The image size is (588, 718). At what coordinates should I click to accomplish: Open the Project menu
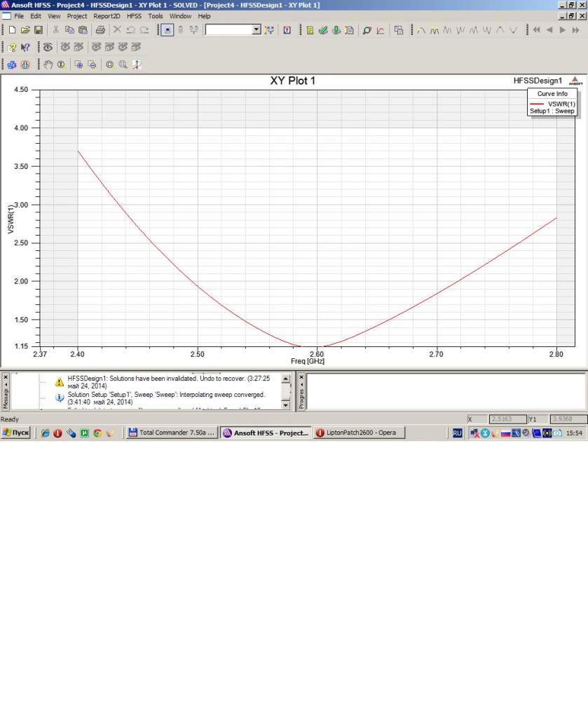tap(77, 16)
